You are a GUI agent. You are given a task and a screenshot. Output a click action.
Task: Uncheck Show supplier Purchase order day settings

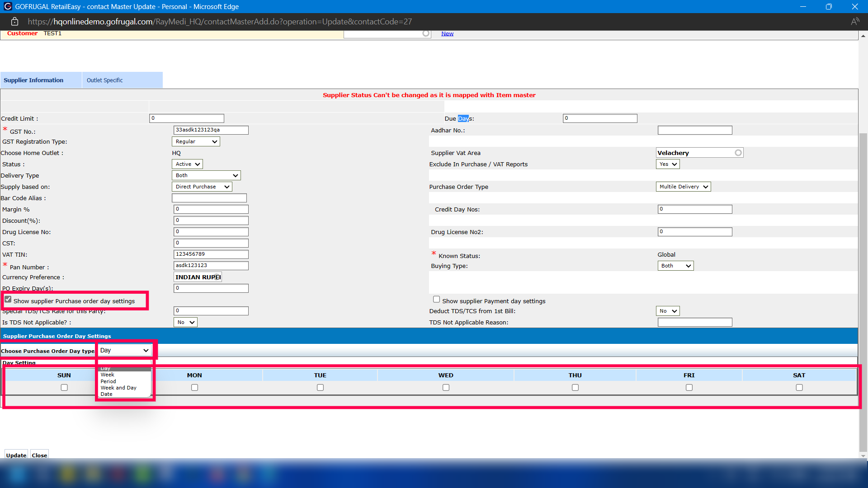coord(8,300)
